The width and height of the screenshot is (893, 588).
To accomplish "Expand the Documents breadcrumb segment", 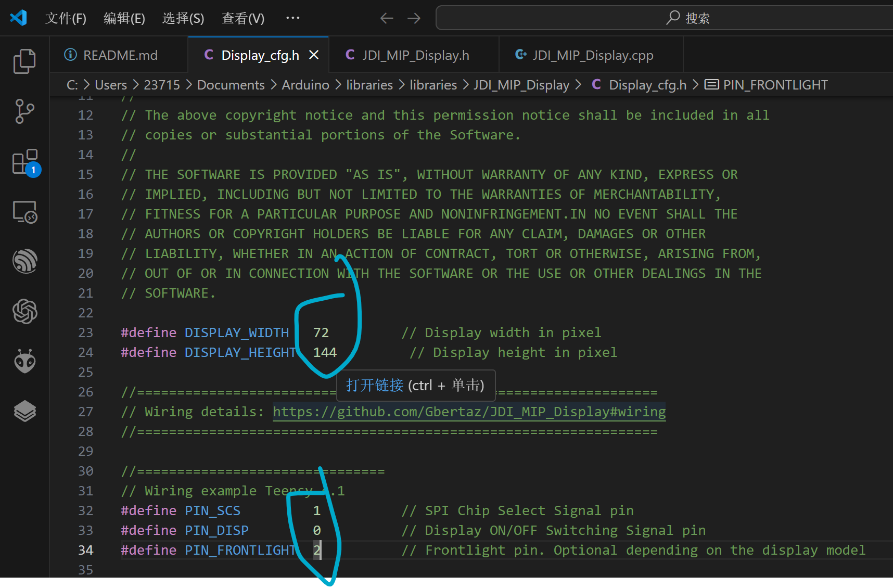I will point(231,85).
